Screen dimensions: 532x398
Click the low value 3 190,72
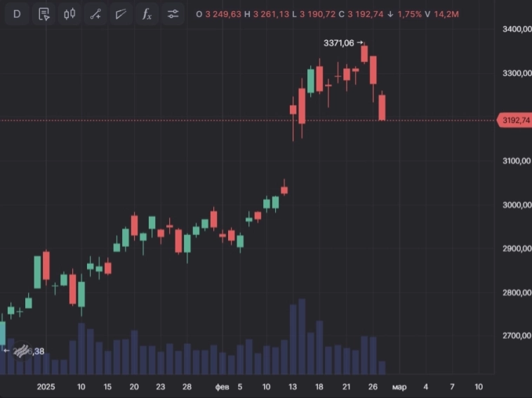(x=317, y=14)
